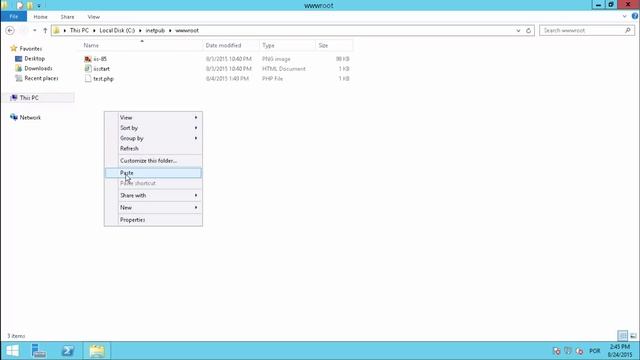Open Recent places in the navigation pane
Image resolution: width=640 pixels, height=360 pixels.
pos(41,78)
